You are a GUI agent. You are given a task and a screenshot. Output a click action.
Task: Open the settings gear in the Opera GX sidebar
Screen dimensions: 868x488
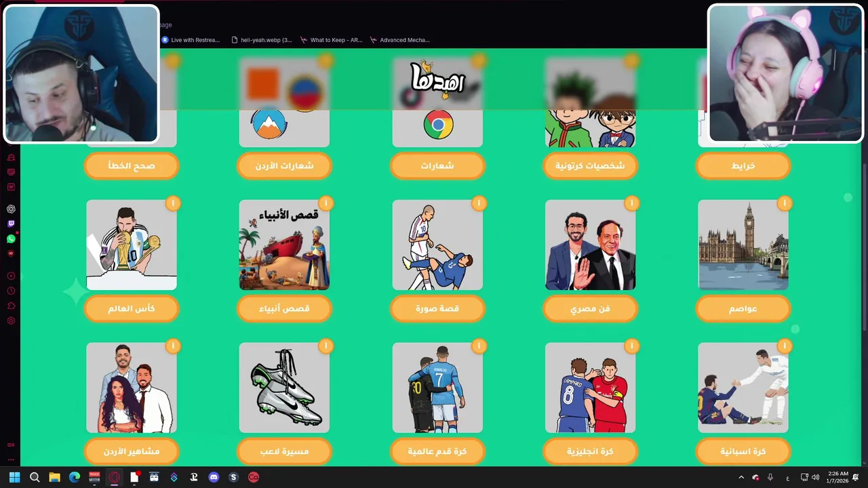11,321
